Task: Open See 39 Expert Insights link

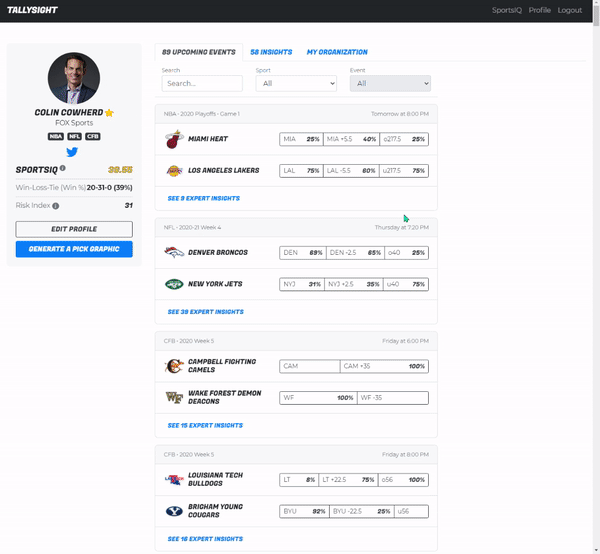Action: (x=205, y=312)
